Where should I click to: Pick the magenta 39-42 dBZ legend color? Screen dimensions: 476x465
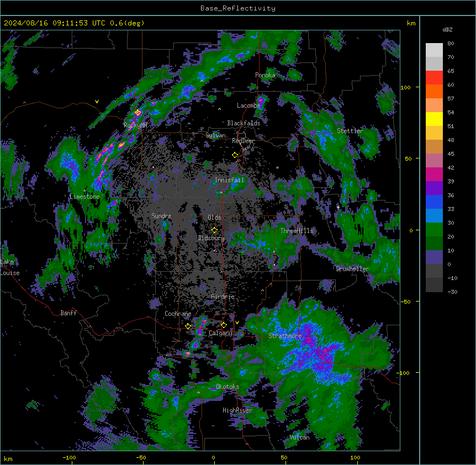[434, 174]
